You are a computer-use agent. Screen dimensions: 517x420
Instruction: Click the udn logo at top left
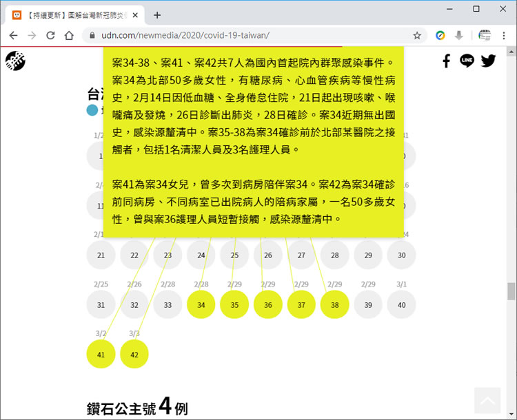pos(15,62)
